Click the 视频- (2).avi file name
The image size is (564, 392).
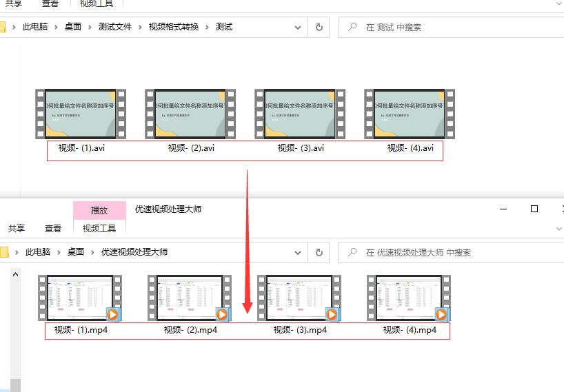pos(192,147)
